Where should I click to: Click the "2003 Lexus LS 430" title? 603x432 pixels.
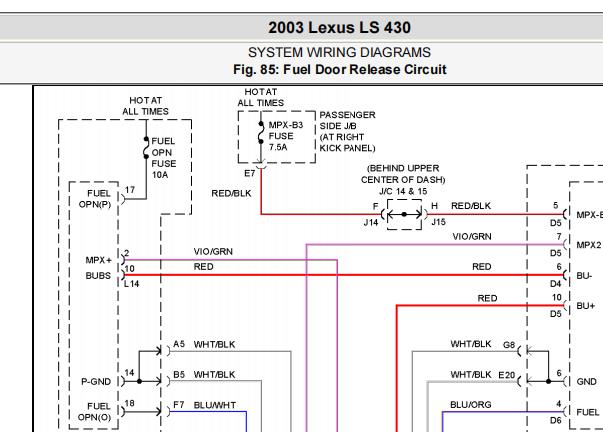coord(339,28)
